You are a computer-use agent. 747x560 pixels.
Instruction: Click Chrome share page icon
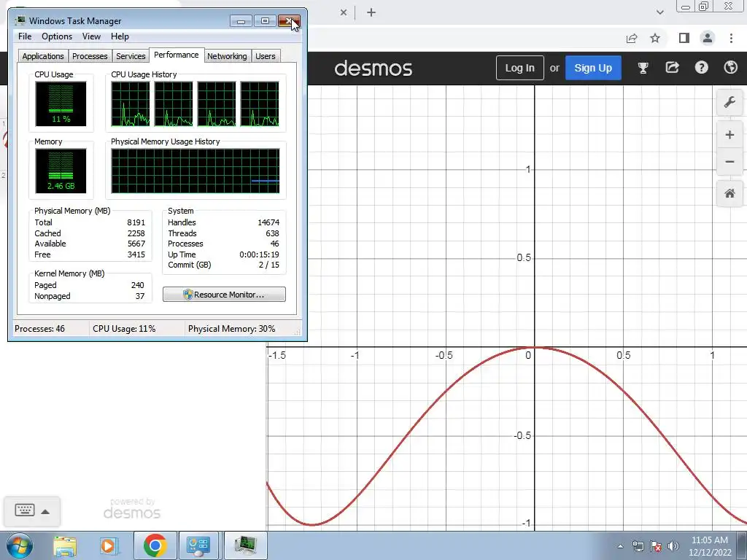click(632, 38)
